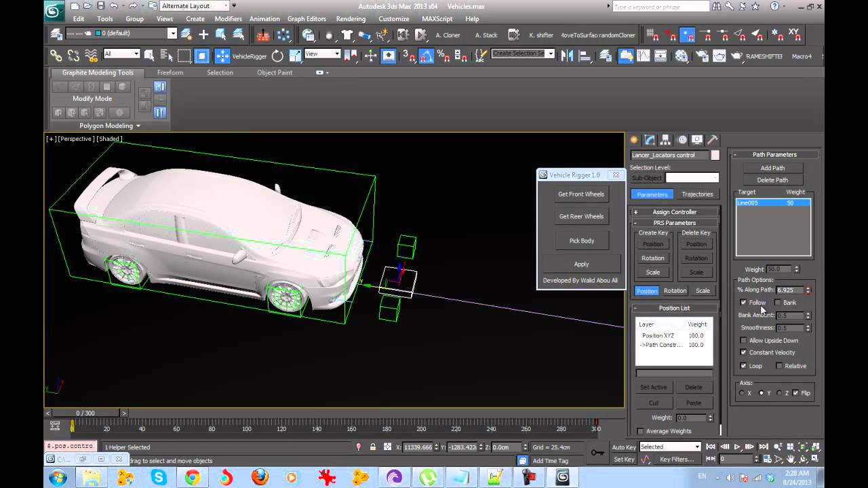The image size is (868, 488).
Task: Click the Add Path button
Action: [772, 168]
